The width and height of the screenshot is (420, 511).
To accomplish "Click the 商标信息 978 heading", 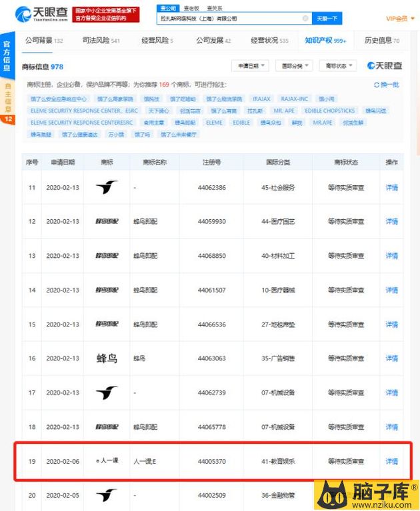I will pos(43,67).
